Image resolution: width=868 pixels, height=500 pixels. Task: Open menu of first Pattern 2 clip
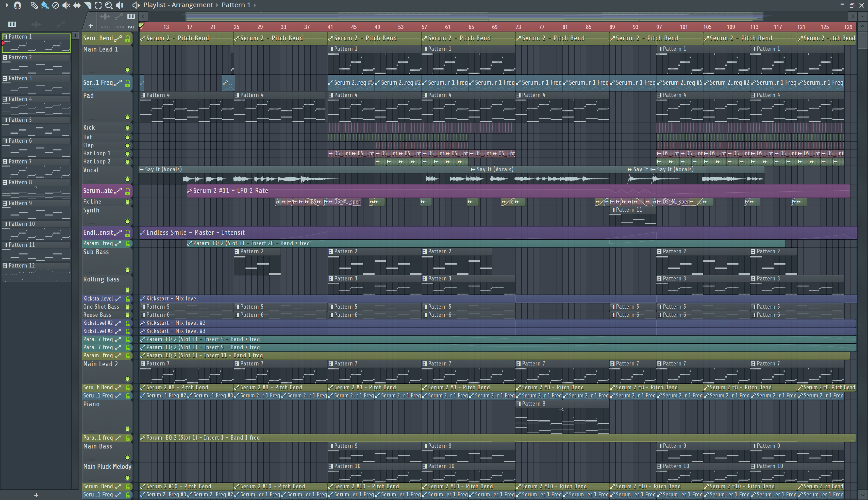pyautogui.click(x=237, y=251)
